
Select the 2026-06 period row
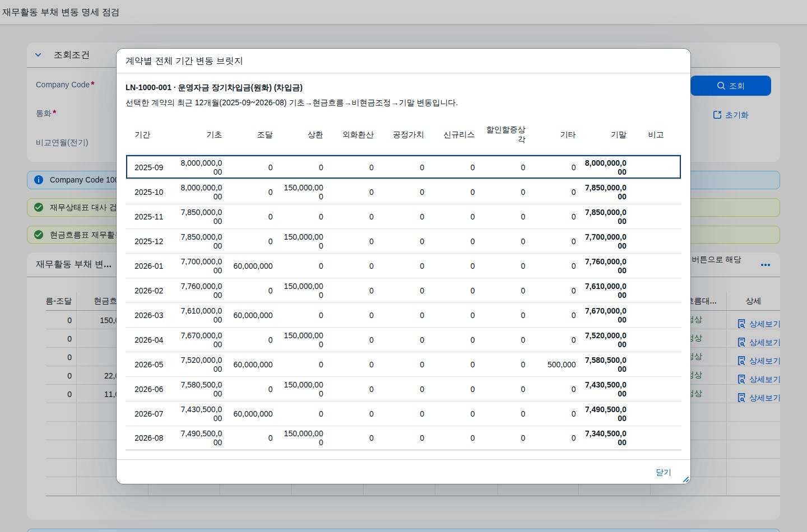coord(403,389)
